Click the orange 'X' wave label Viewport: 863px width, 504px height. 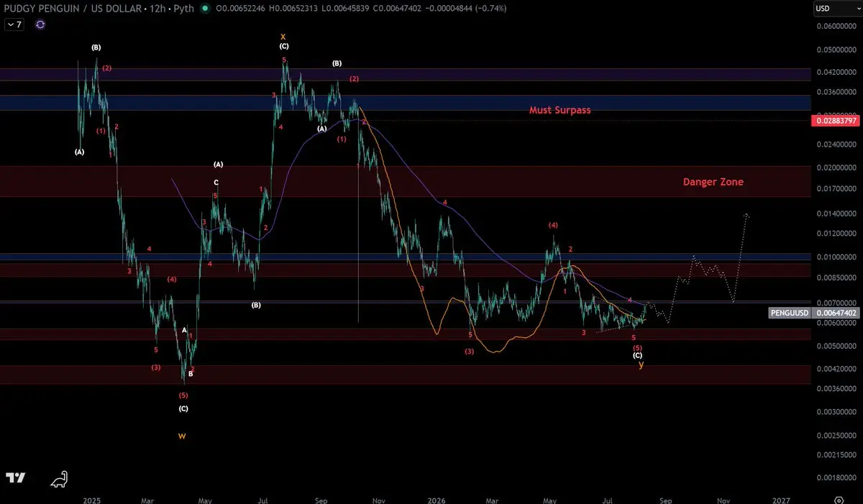(283, 37)
